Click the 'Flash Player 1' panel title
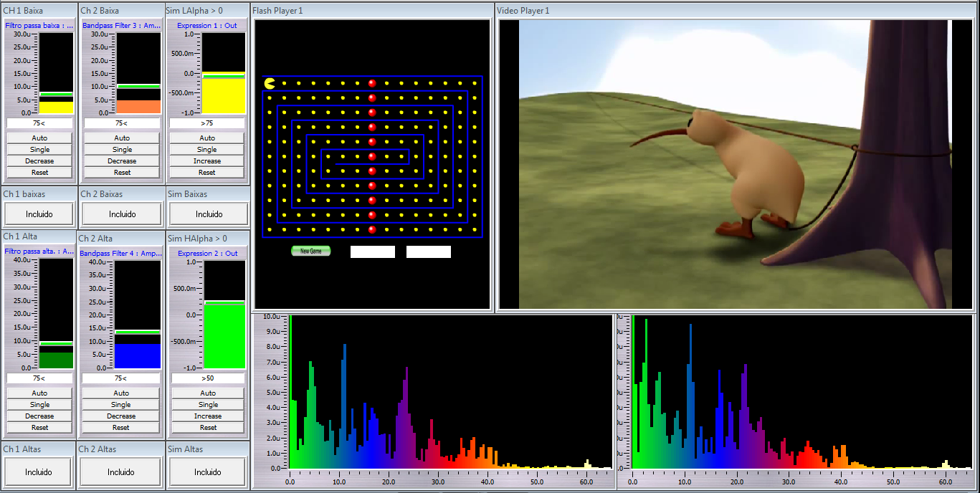Image resolution: width=980 pixels, height=493 pixels. [277, 11]
